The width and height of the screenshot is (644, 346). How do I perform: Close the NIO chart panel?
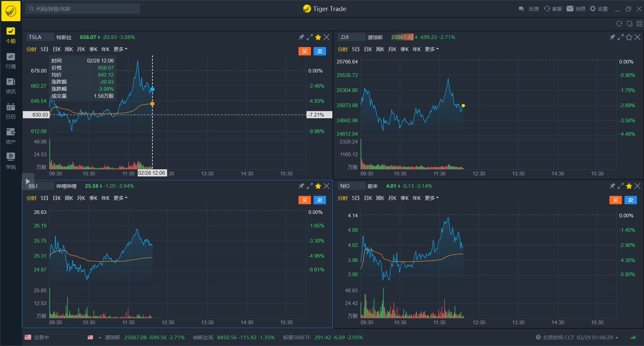click(x=637, y=186)
